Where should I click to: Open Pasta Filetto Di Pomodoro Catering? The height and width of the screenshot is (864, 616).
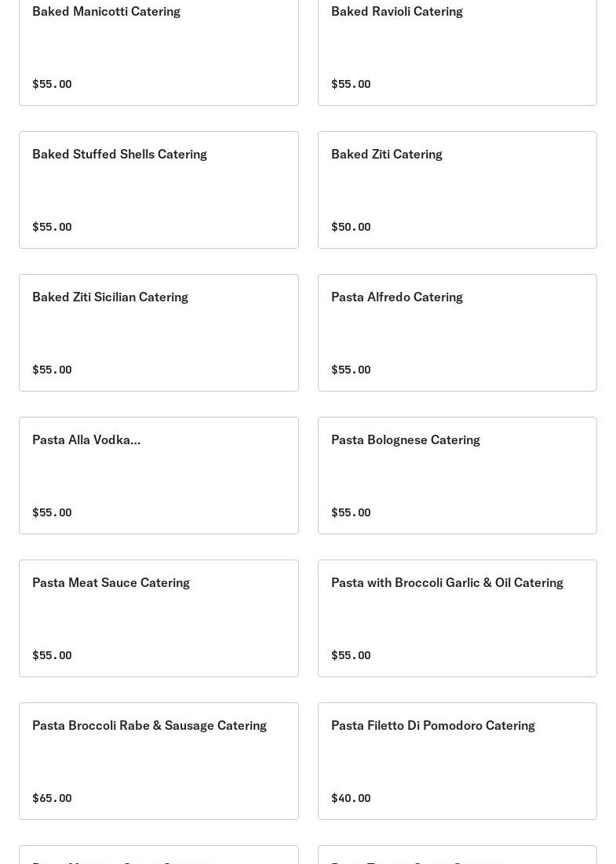432,726
